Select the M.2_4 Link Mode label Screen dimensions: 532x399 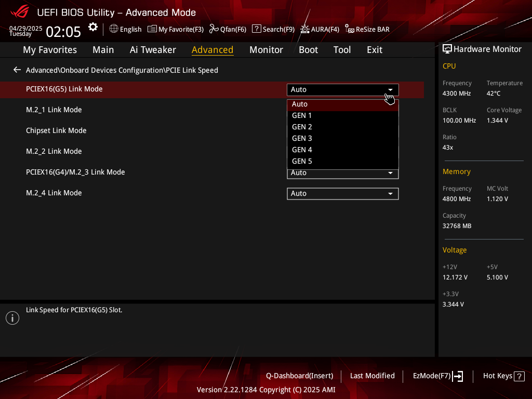[x=54, y=193]
